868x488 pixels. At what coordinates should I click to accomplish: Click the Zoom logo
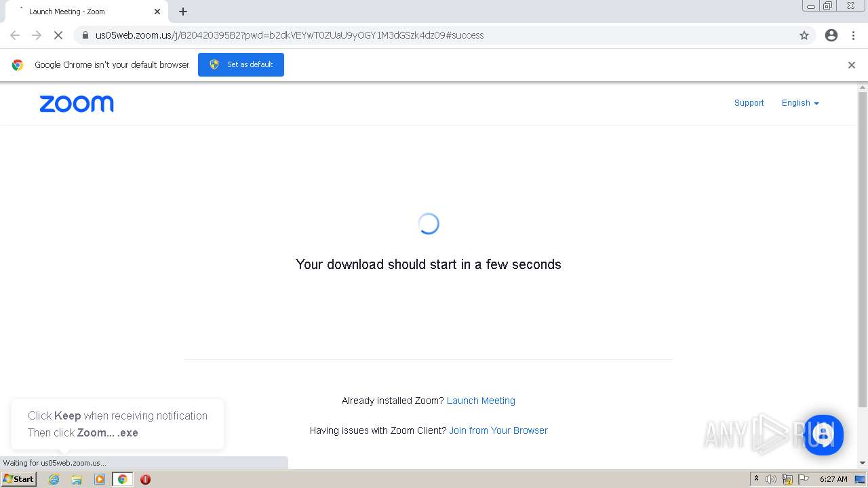[77, 104]
